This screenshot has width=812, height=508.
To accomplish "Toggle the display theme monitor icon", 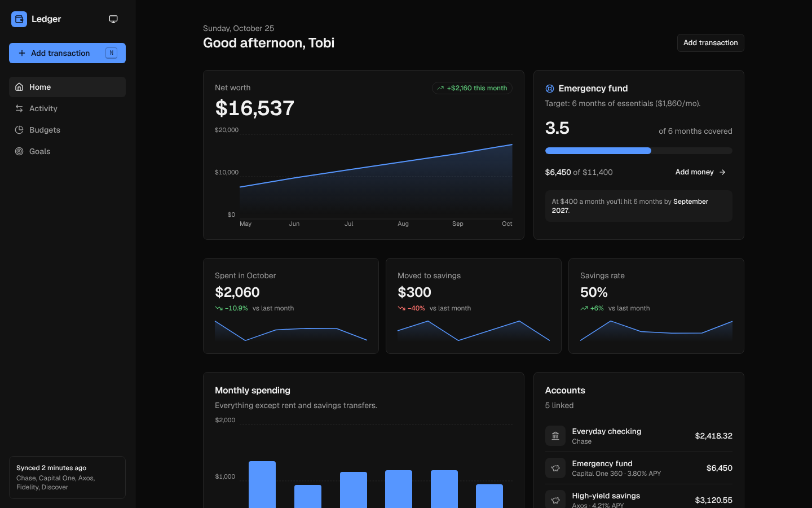I will 113,19.
